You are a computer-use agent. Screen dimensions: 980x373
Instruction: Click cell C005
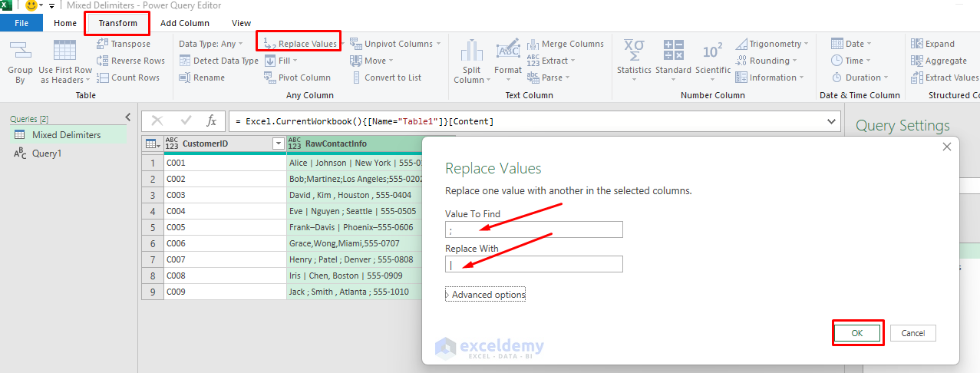(x=224, y=227)
